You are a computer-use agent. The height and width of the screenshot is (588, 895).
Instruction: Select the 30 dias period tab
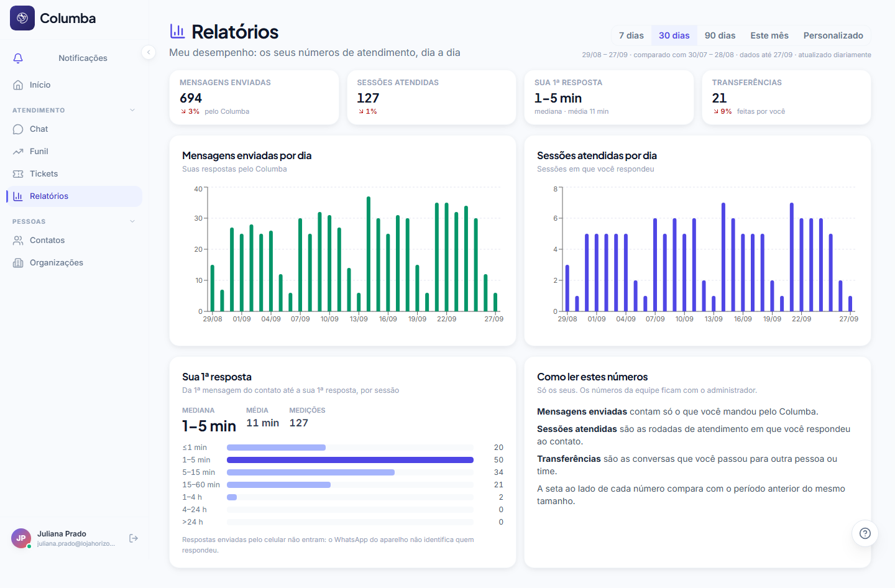point(674,35)
